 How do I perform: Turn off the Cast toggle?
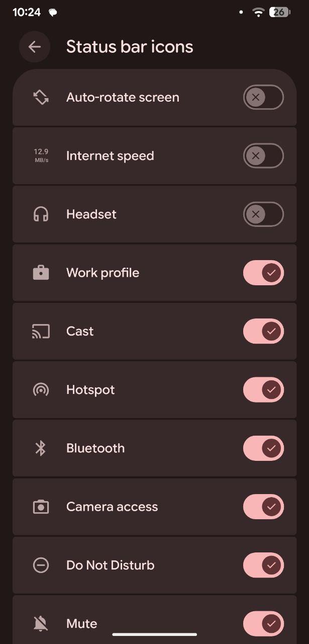(263, 331)
